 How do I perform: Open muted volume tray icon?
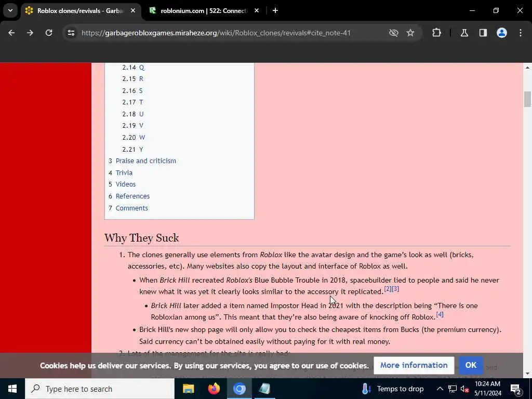pos(465,389)
